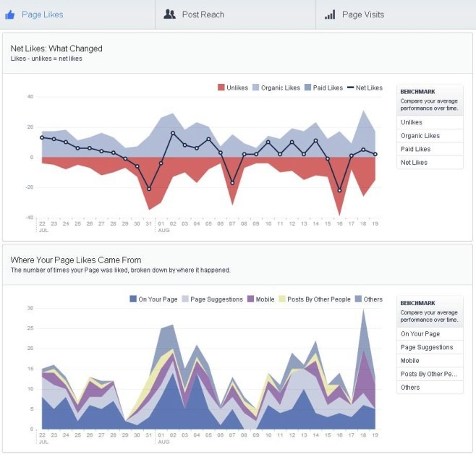Screen dimensions: 476x457
Task: Click the yellow Posts By Other People swatch
Action: (x=282, y=299)
